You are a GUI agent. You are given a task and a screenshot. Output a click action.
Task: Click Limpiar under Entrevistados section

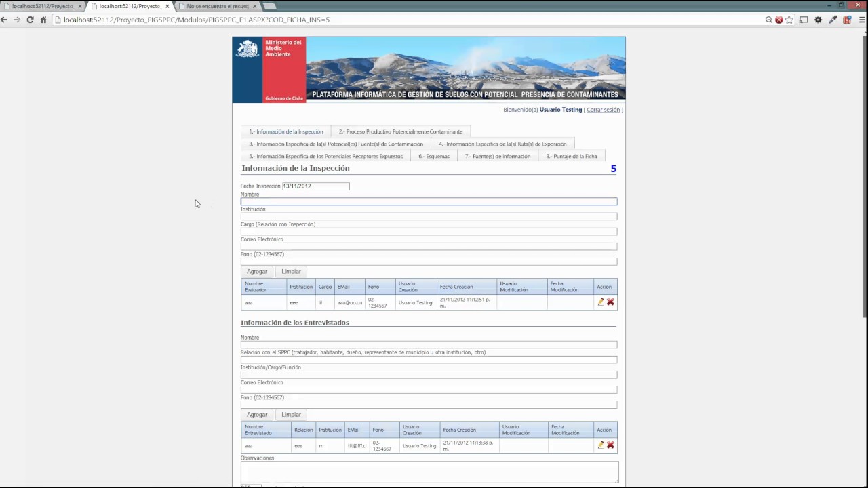click(x=291, y=414)
